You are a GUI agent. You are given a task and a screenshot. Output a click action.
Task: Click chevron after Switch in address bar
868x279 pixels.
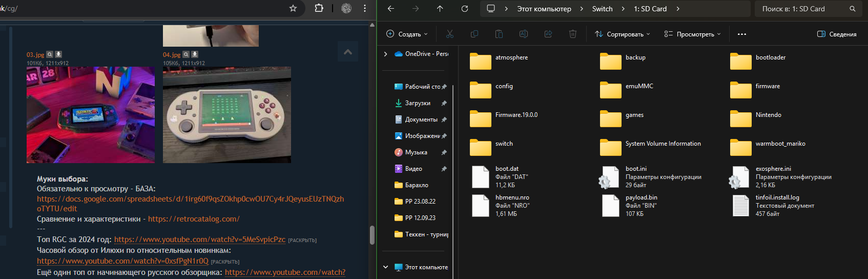[623, 9]
